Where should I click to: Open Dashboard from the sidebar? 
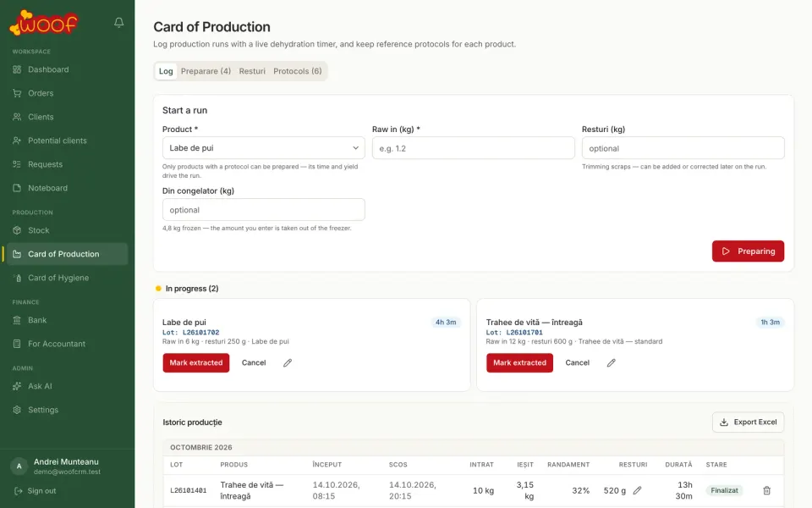[x=68, y=69]
